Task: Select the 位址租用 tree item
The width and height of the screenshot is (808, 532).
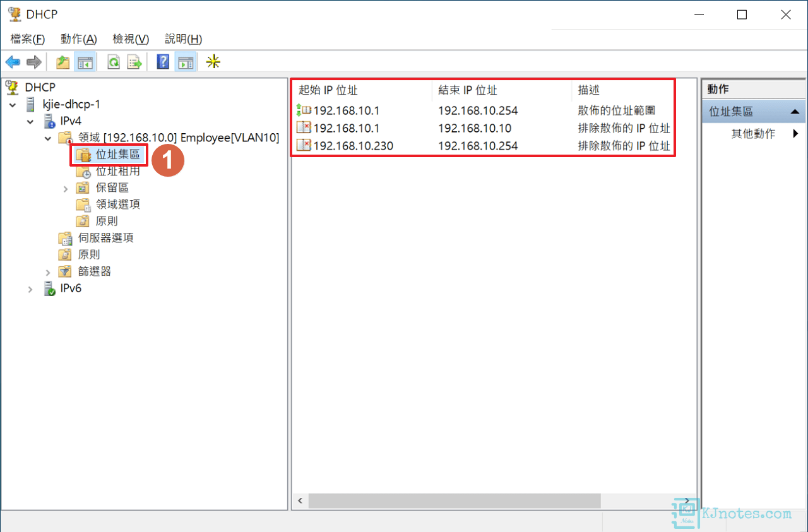Action: pyautogui.click(x=118, y=171)
